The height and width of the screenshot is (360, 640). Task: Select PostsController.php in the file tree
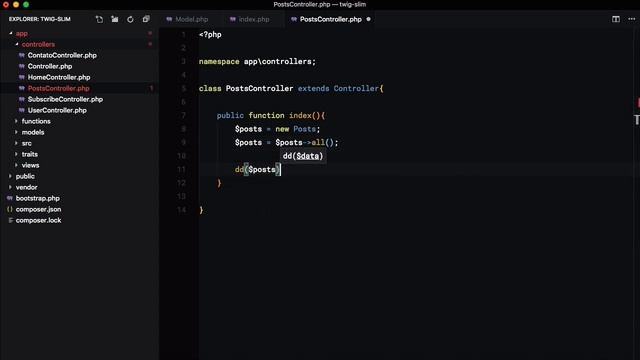coord(58,88)
